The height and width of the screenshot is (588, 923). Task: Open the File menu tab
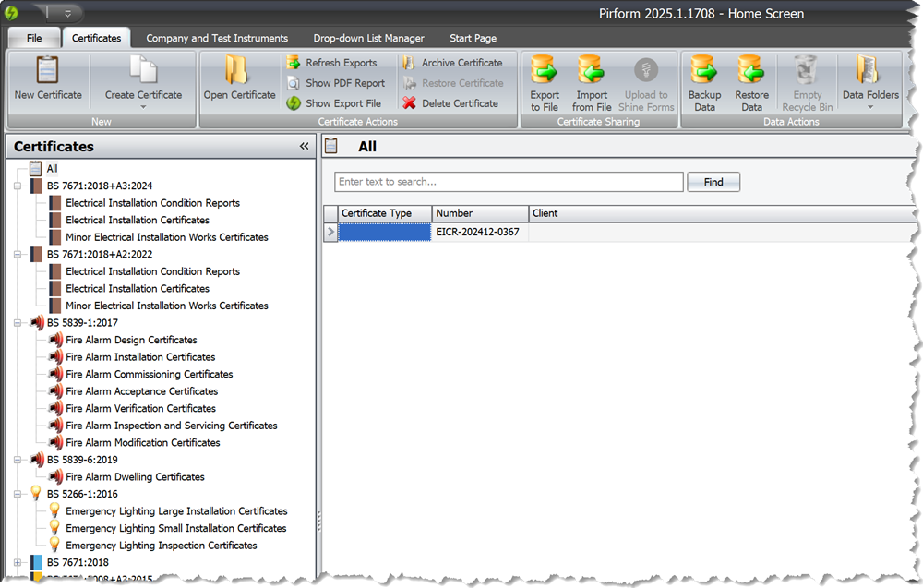coord(34,38)
